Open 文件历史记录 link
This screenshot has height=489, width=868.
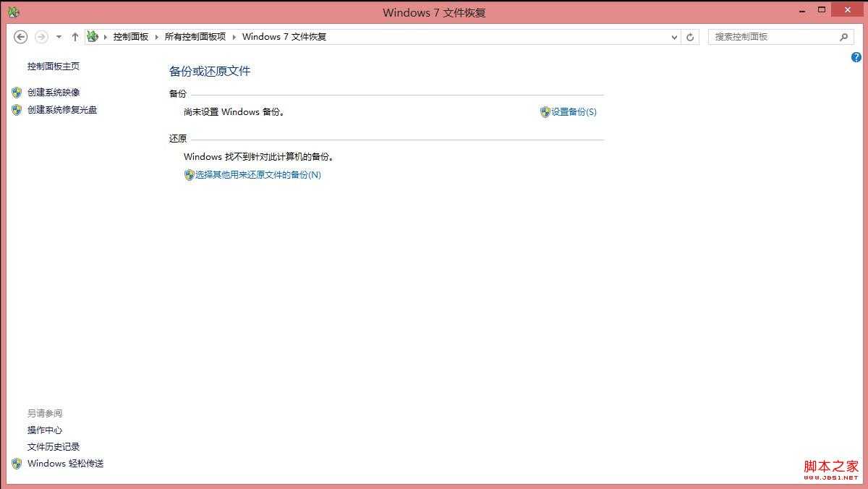(54, 447)
